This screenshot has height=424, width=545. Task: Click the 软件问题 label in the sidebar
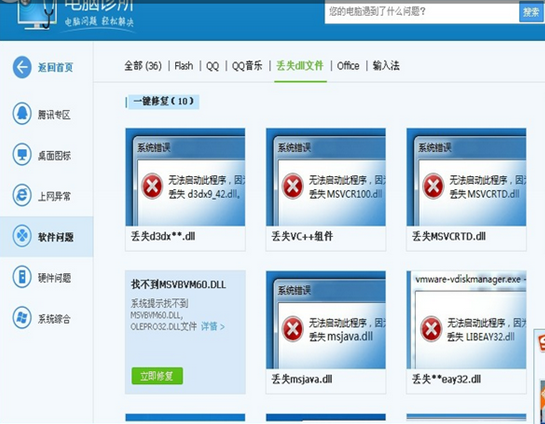tap(56, 237)
